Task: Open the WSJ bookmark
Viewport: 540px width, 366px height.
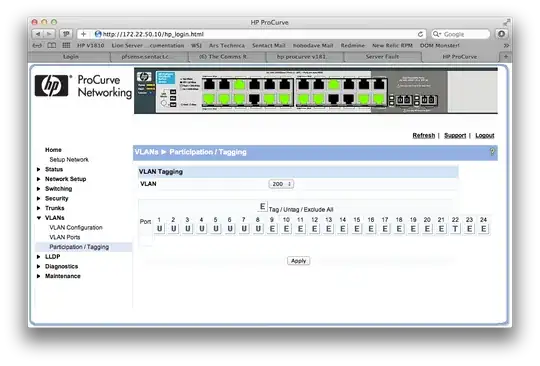Action: click(196, 45)
